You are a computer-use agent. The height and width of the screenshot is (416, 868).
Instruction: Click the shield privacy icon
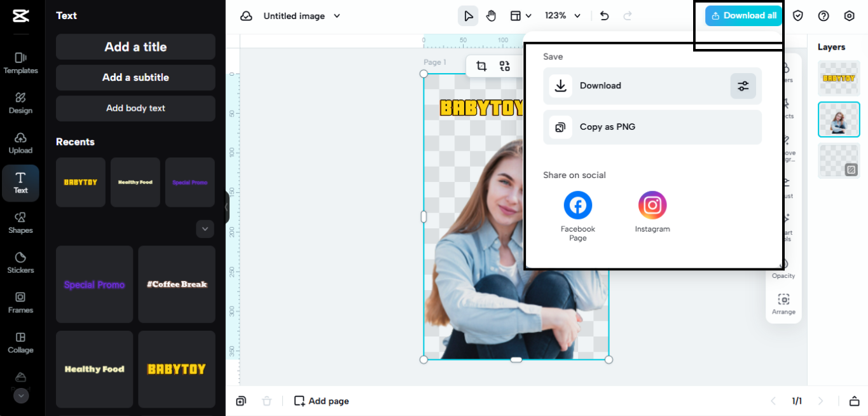point(798,16)
